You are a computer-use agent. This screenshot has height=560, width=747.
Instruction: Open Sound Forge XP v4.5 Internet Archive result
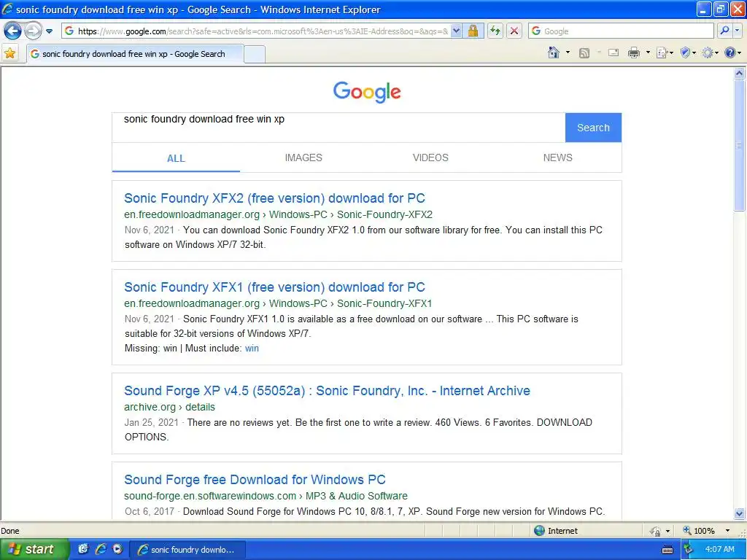tap(327, 391)
